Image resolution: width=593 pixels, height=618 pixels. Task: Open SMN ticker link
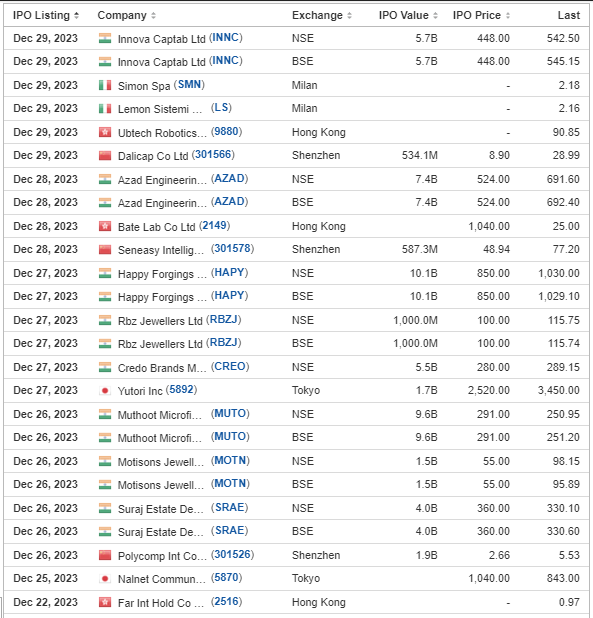189,84
